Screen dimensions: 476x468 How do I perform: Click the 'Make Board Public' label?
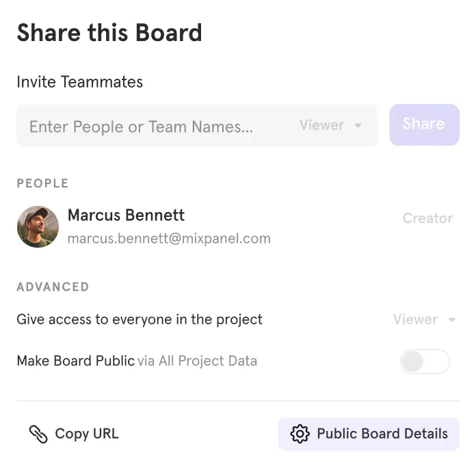[75, 361]
